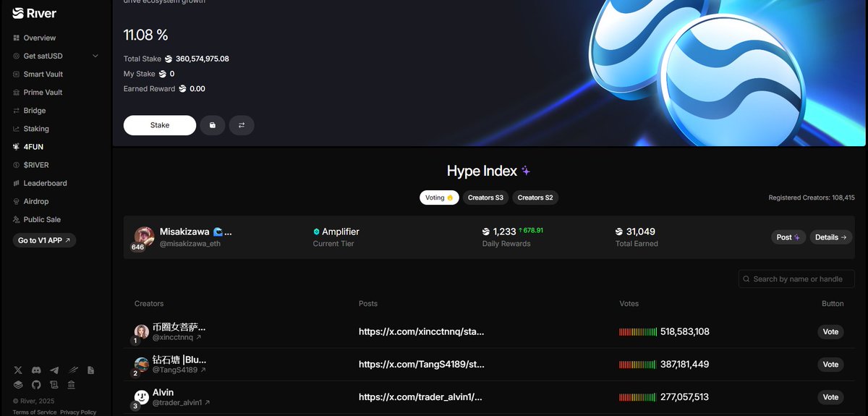Click the avatar of rank 1 creator
Image resolution: width=868 pixels, height=416 pixels.
pos(142,331)
